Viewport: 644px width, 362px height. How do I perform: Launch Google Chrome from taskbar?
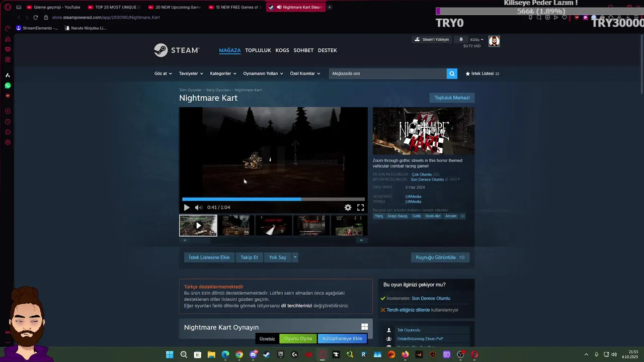click(x=239, y=354)
